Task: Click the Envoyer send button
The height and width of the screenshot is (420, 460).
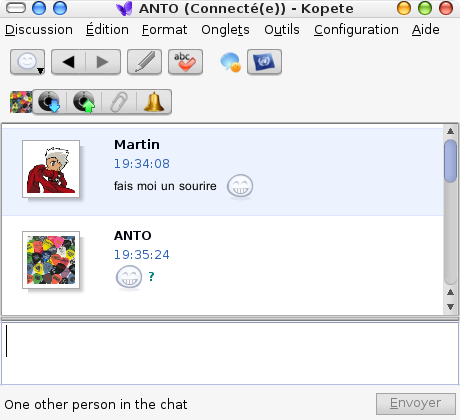Action: point(416,404)
